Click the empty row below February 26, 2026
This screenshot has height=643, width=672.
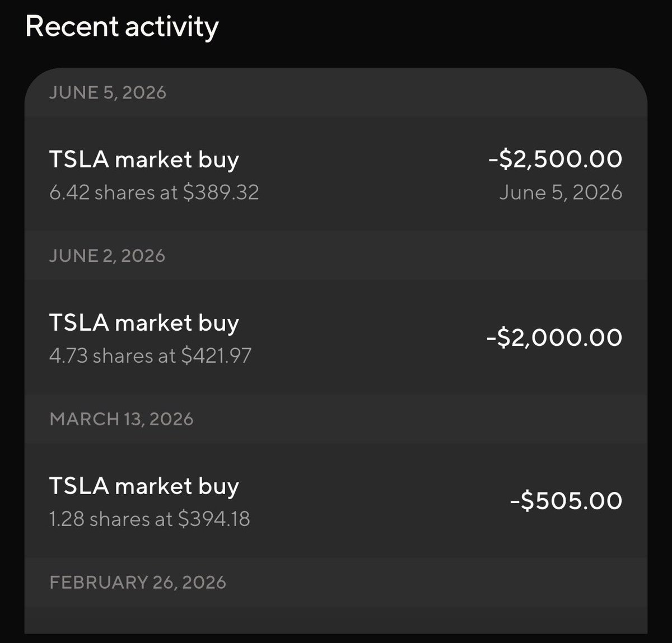pyautogui.click(x=336, y=621)
